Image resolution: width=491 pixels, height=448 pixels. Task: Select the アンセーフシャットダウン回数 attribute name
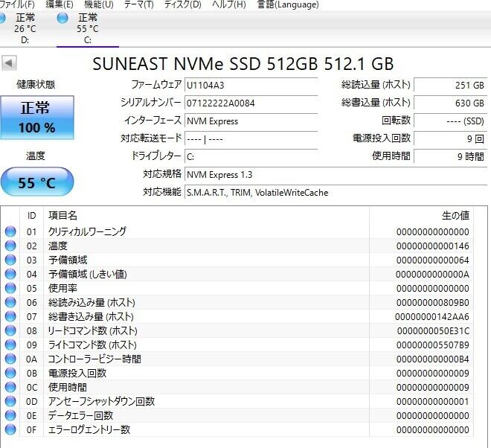click(x=101, y=401)
